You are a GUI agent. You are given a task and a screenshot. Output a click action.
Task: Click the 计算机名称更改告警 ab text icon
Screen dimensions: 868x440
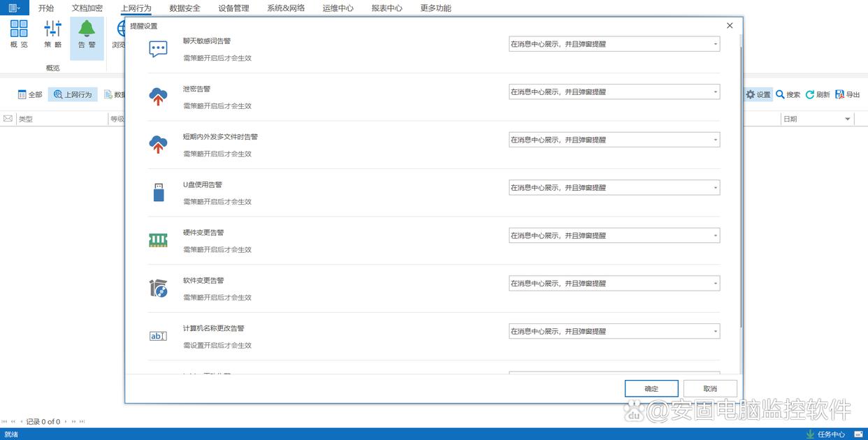coord(159,336)
